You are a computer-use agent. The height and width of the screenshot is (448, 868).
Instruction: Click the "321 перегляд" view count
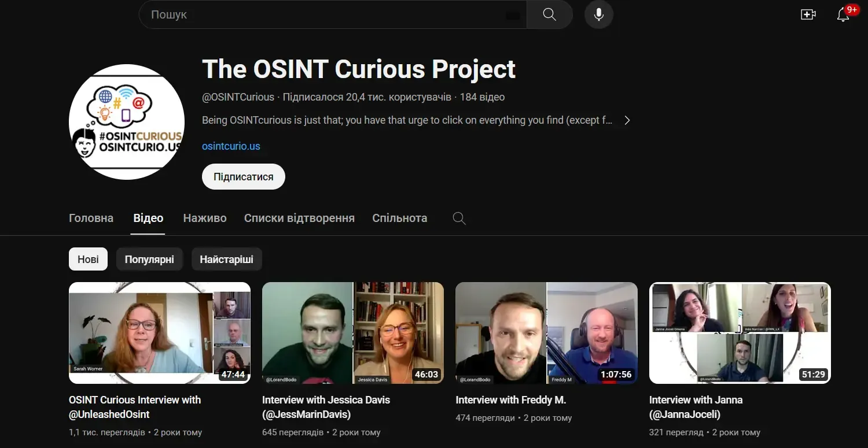[676, 432]
